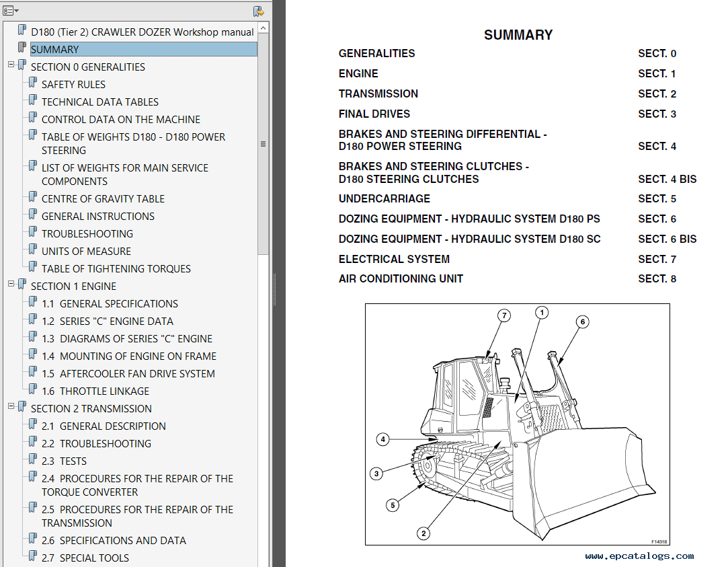Open 2.2 TROUBLESHOOTING bookmark
The height and width of the screenshot is (567, 728).
pyautogui.click(x=96, y=443)
